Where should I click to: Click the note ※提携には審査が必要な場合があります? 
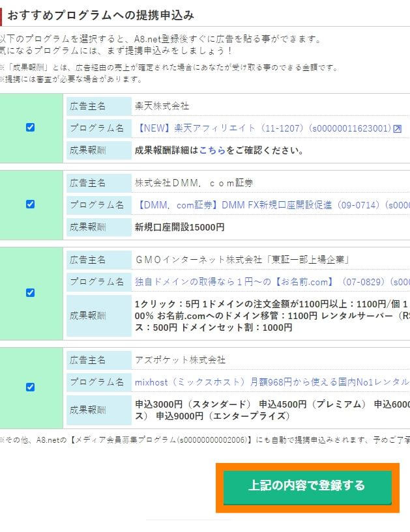71,79
